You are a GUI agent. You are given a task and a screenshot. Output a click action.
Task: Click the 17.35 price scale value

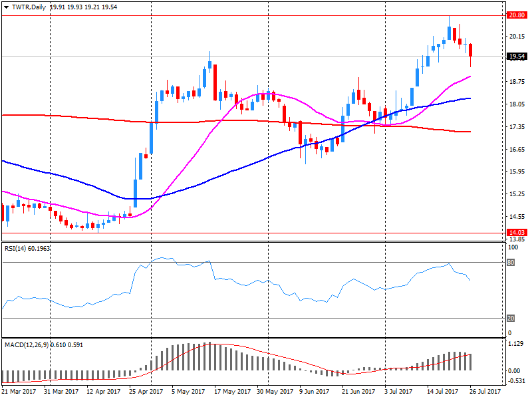click(517, 126)
